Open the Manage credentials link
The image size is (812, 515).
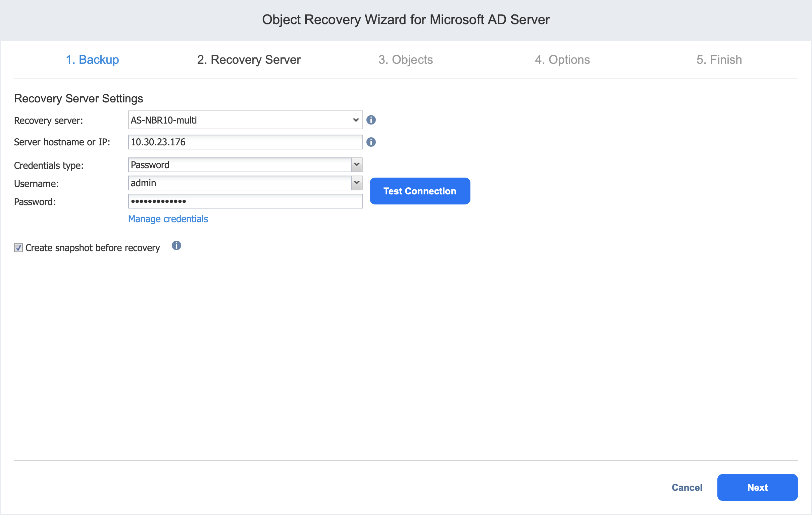pos(168,219)
